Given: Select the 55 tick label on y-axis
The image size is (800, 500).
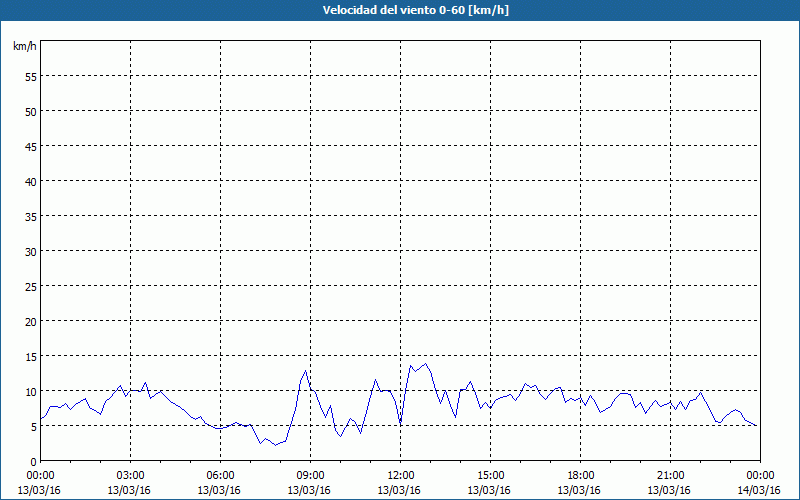Looking at the screenshot, I should pos(30,76).
